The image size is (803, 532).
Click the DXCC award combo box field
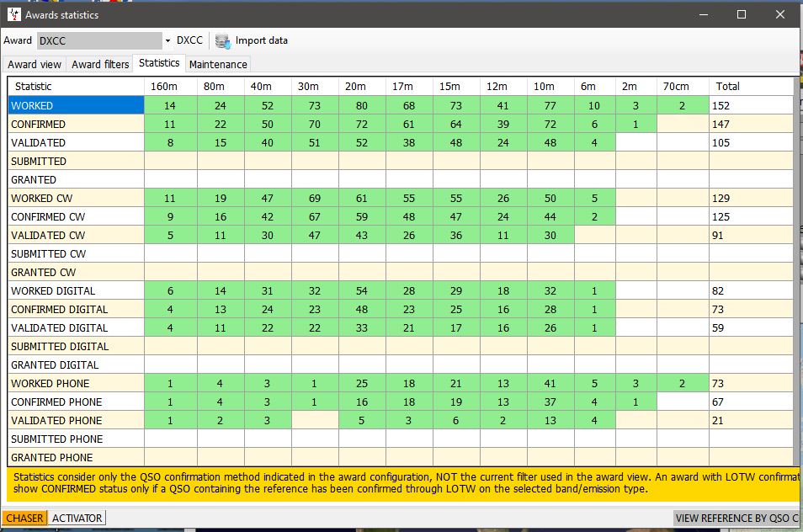(100, 40)
